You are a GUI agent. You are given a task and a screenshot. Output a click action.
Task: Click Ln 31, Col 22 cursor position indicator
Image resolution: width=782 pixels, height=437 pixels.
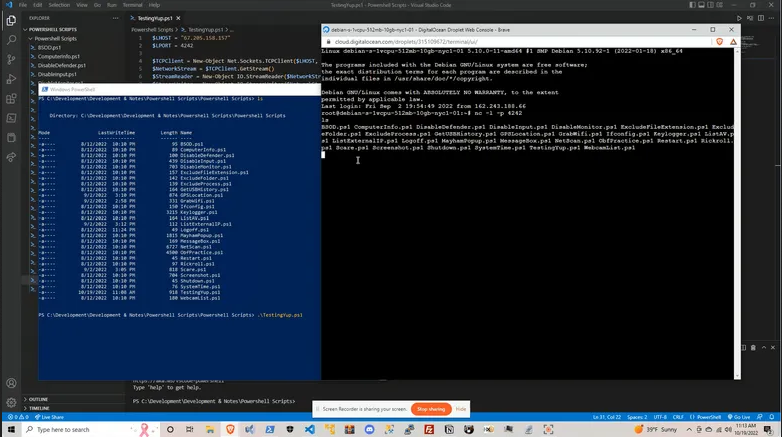pyautogui.click(x=606, y=417)
